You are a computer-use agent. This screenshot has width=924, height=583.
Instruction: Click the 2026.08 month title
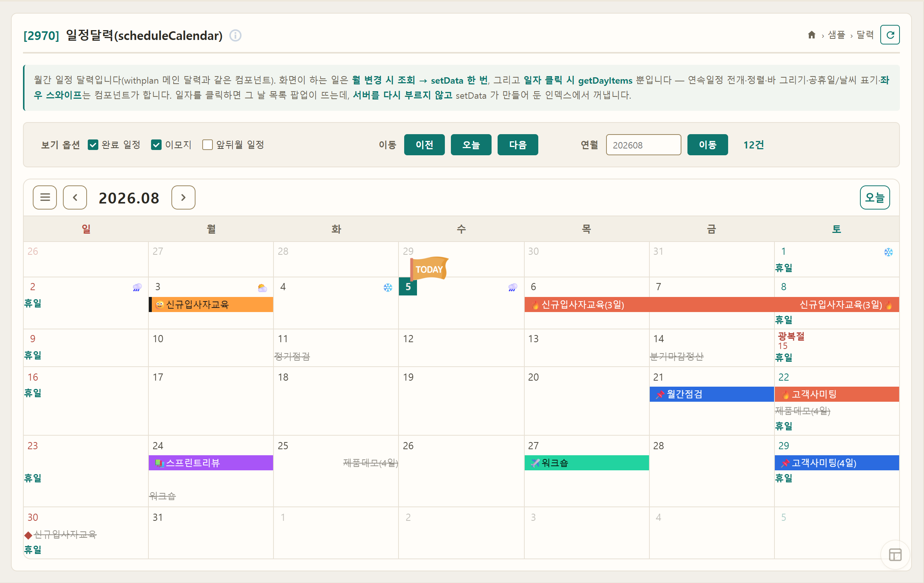[x=129, y=198]
